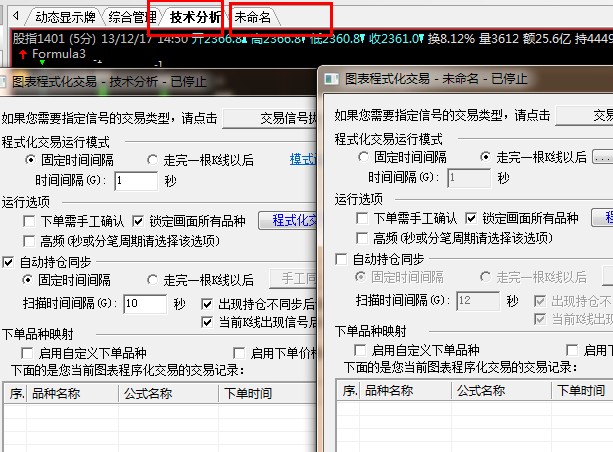
Task: Select the 技术分析 tab
Action: pyautogui.click(x=195, y=17)
